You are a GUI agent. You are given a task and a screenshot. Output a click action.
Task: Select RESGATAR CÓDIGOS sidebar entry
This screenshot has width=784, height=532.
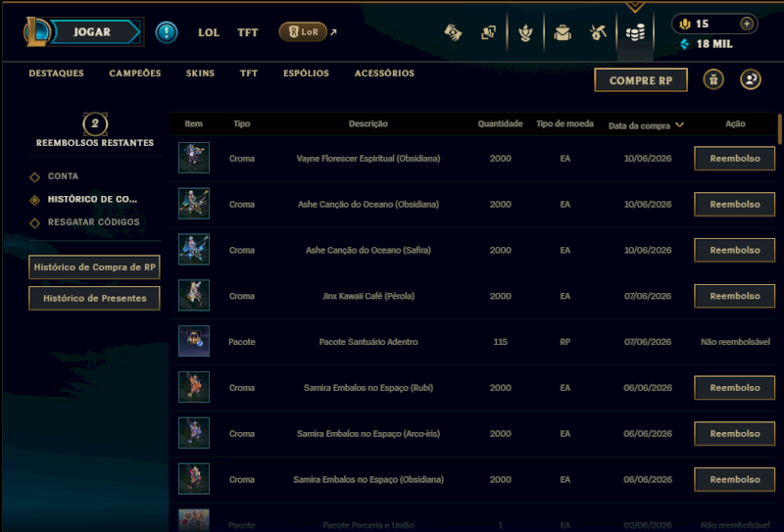click(x=93, y=222)
